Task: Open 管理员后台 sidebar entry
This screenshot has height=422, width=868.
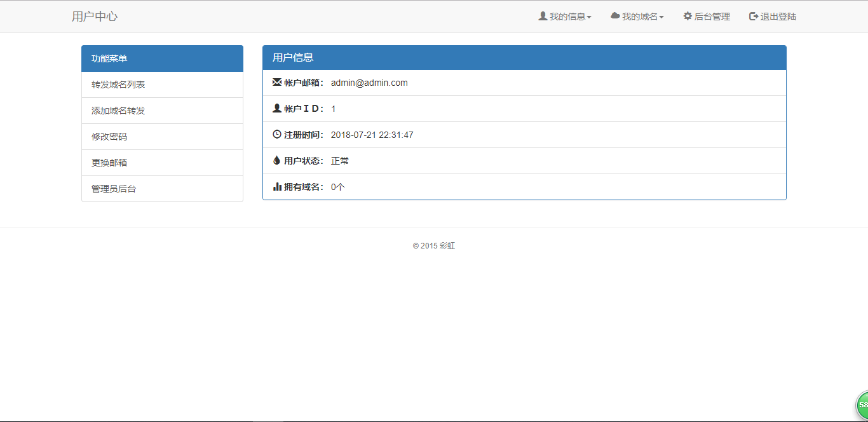Action: coord(162,189)
